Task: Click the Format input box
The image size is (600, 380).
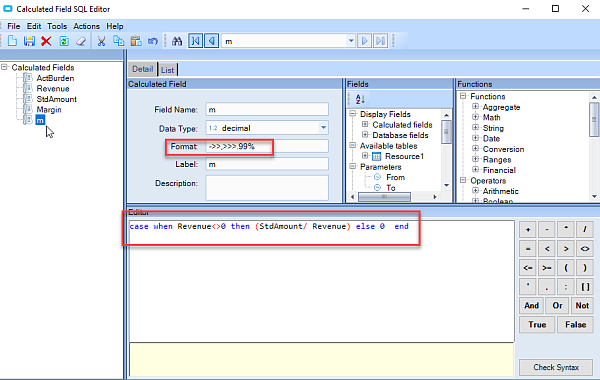Action: 267,146
